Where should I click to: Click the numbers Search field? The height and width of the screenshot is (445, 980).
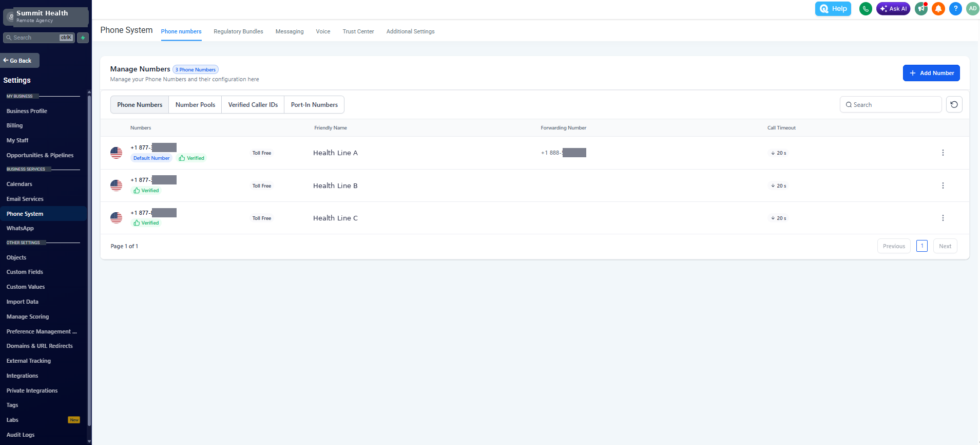[891, 104]
